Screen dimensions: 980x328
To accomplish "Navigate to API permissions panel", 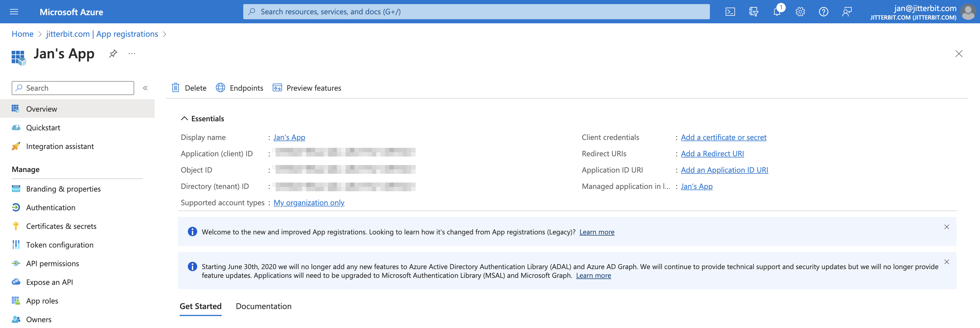I will [x=52, y=262].
